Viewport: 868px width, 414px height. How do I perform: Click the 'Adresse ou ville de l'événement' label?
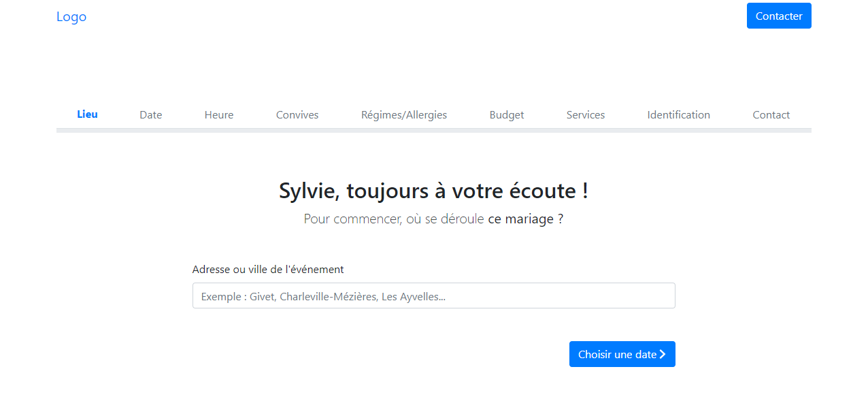pos(268,270)
